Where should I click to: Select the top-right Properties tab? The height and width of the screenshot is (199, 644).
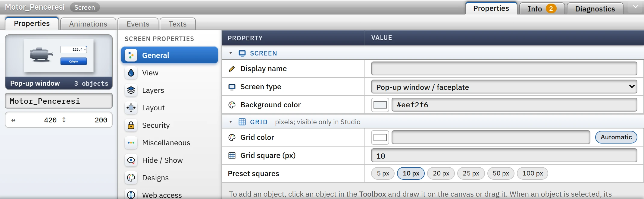[x=491, y=8]
